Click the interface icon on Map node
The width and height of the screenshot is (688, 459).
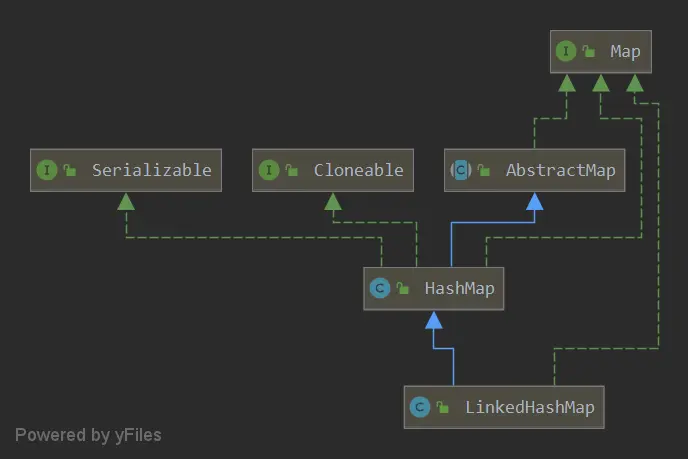pyautogui.click(x=566, y=51)
